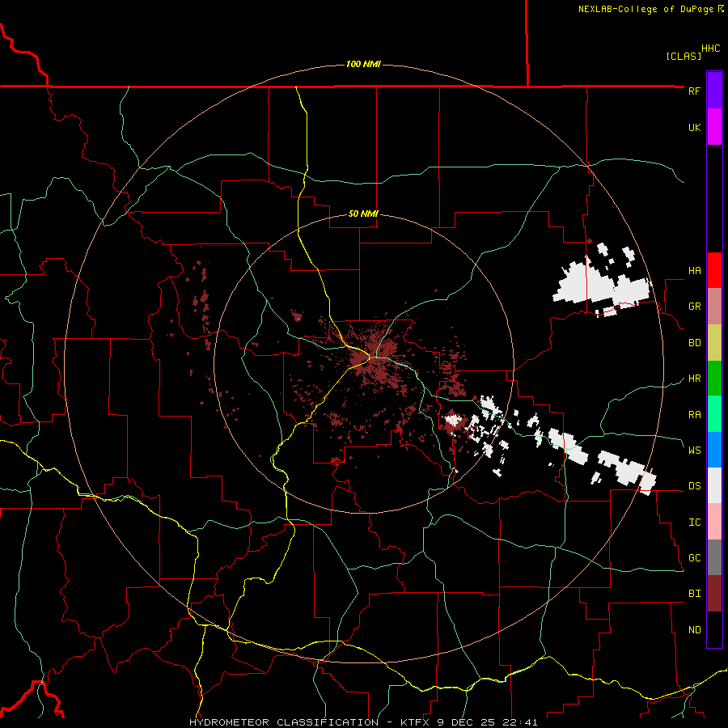
Task: Click the BI brown legend swatch
Action: (x=714, y=594)
